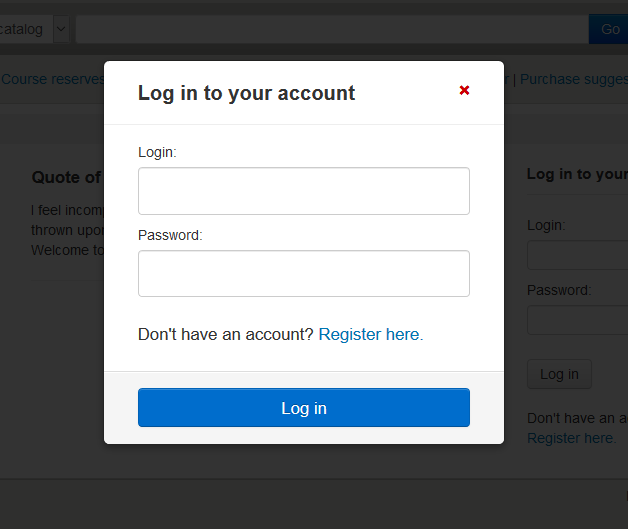Viewport: 628px width, 529px height.
Task: Open the Register here link in dialog
Action: click(x=370, y=334)
